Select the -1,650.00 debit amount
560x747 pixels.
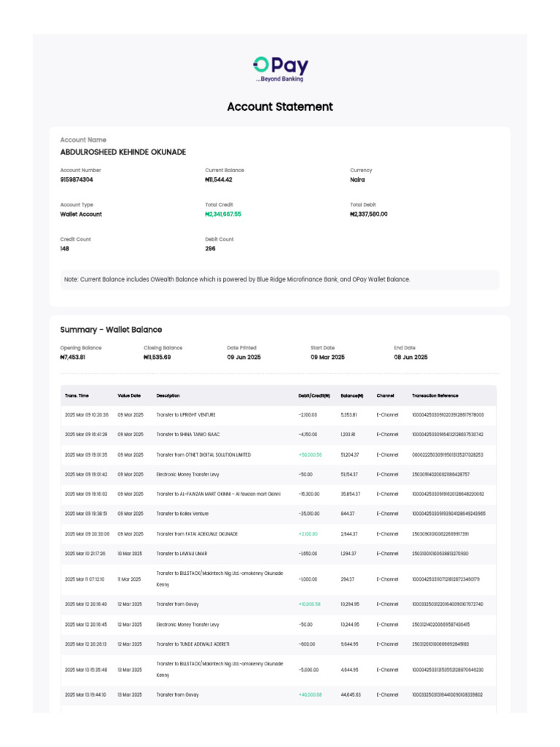click(308, 554)
